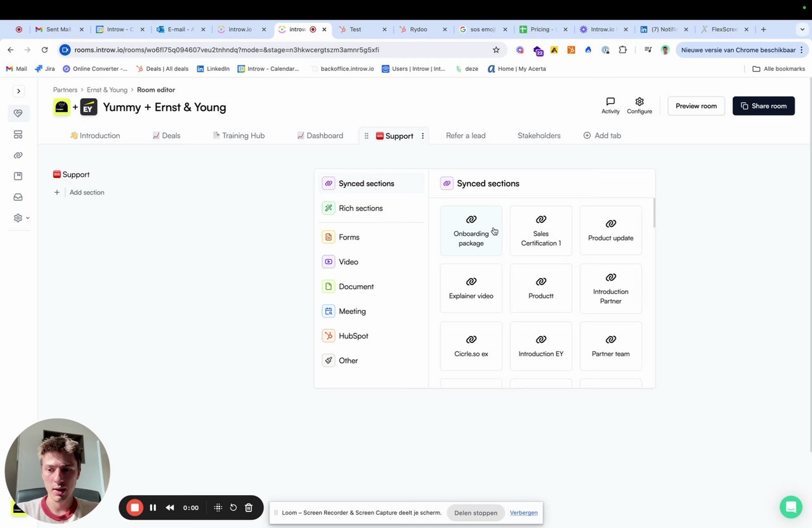Open a new Chrome tab
The image size is (812, 528).
[763, 29]
